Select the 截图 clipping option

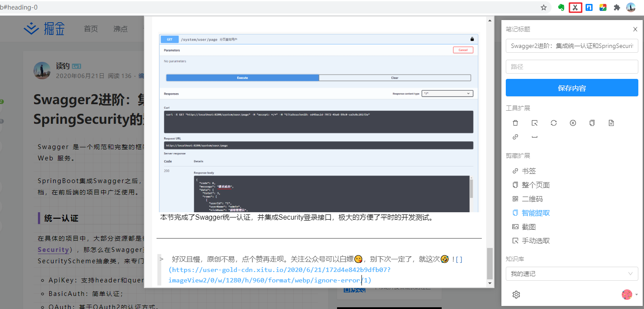524,227
